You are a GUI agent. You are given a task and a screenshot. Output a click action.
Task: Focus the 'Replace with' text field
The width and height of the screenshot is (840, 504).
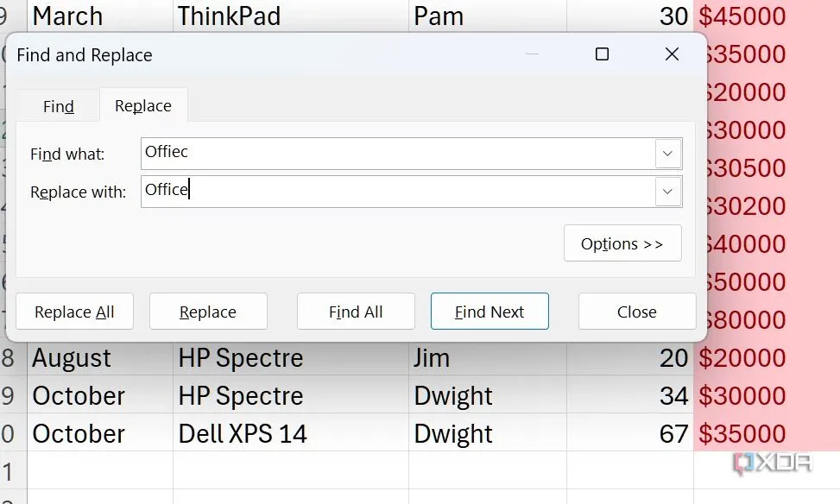(397, 192)
